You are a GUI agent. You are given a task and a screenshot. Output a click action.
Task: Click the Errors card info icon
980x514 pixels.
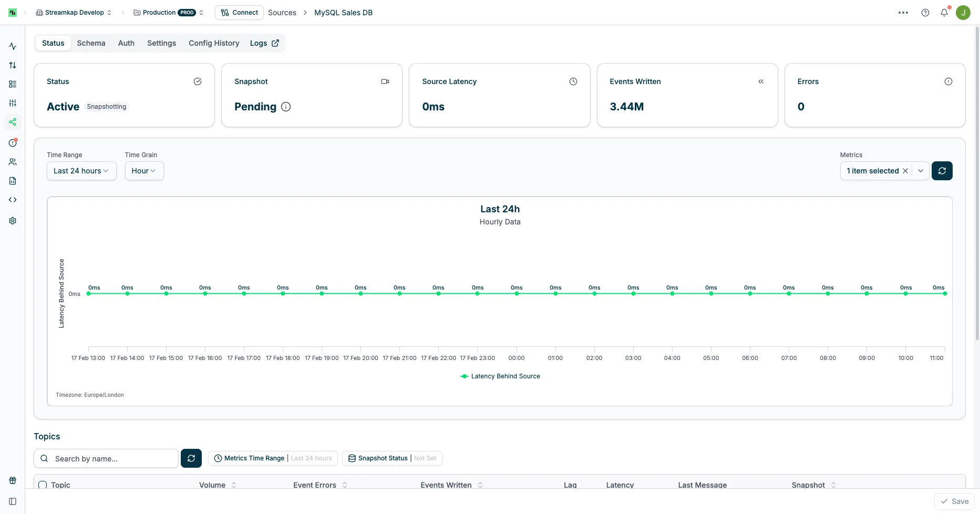(x=948, y=81)
